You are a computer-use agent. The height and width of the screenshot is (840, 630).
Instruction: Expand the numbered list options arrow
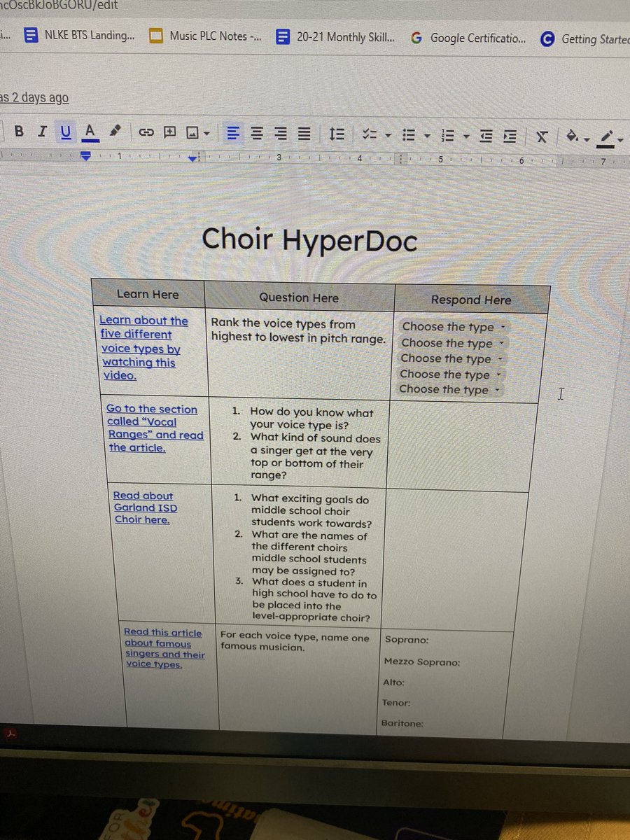tap(465, 136)
